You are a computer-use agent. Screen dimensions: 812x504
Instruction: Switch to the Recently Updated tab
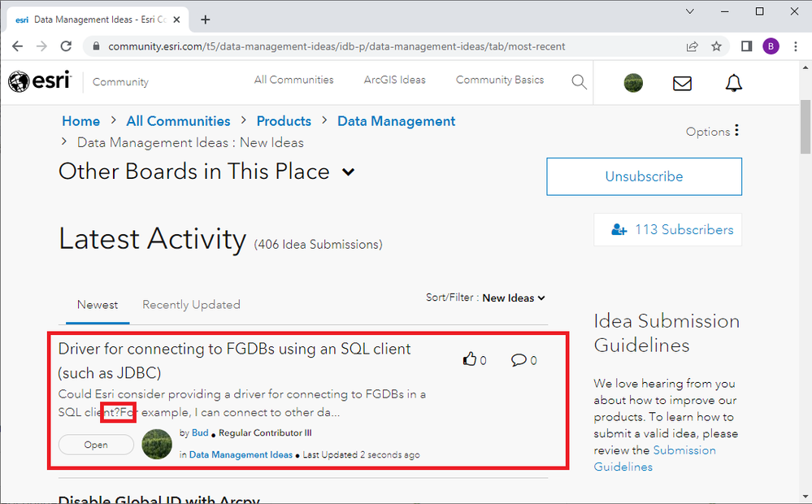(191, 305)
